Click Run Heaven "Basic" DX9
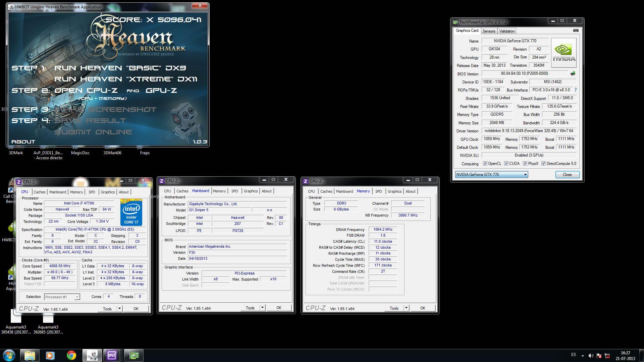The height and width of the screenshot is (362, 644). pos(120,68)
